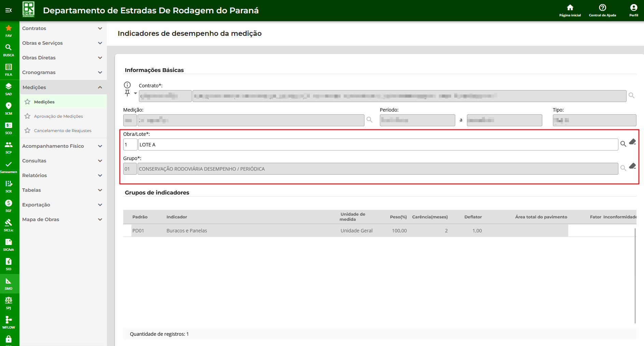Viewport: 644px width, 346px height.
Task: Go to Página inicial
Action: point(570,10)
